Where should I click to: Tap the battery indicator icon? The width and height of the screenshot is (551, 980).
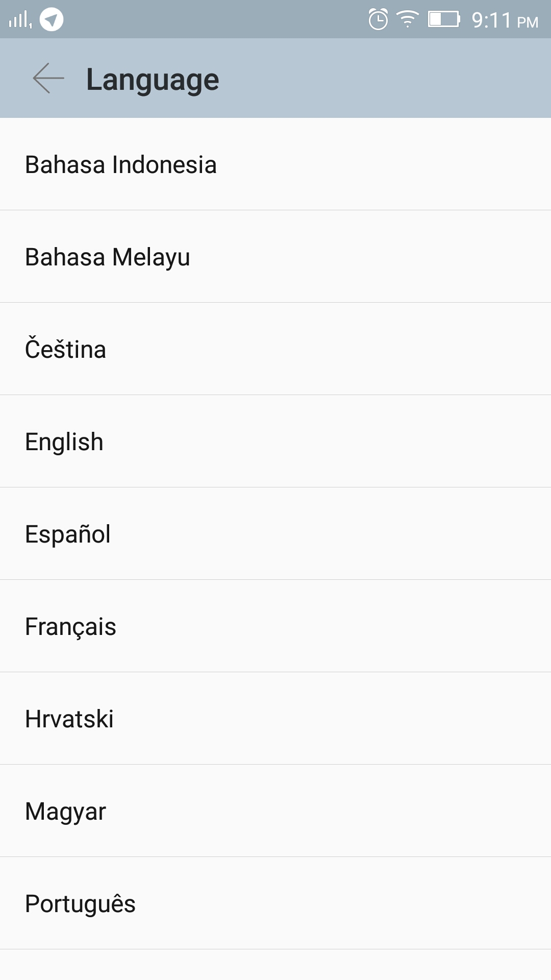[x=443, y=20]
